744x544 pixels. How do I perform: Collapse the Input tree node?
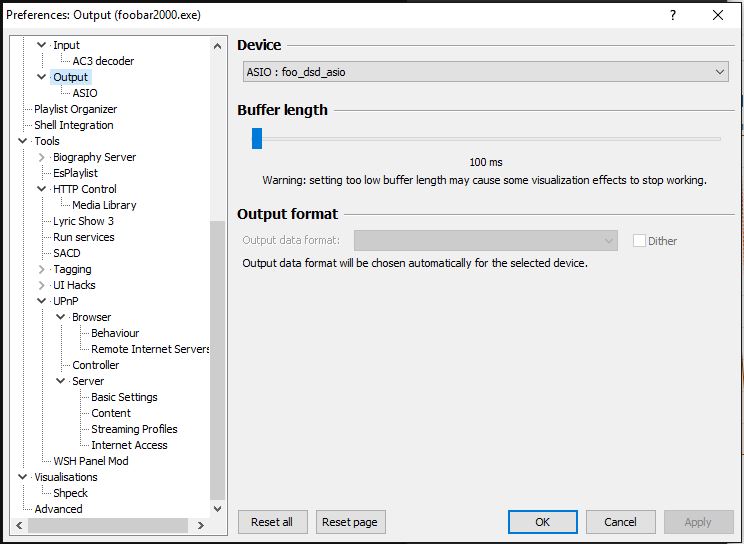click(x=41, y=45)
